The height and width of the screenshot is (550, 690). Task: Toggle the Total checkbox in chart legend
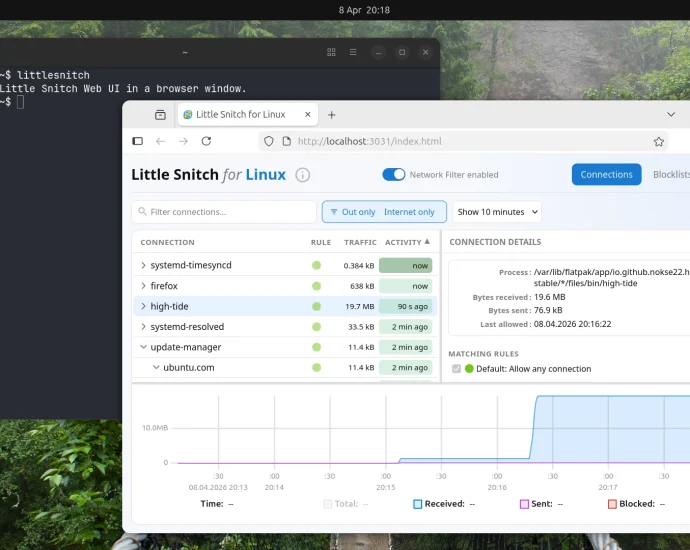tap(327, 504)
